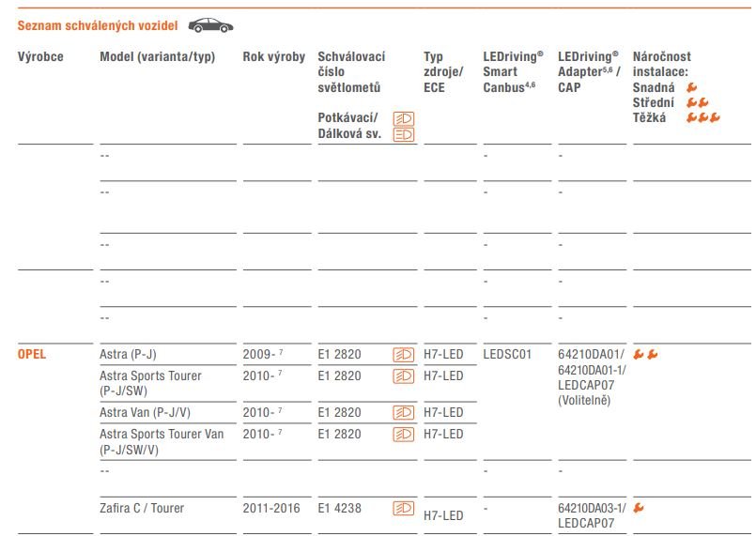756x536 pixels.
Task: Click the 'Seznam schválených vozidel' heading
Action: tap(98, 26)
